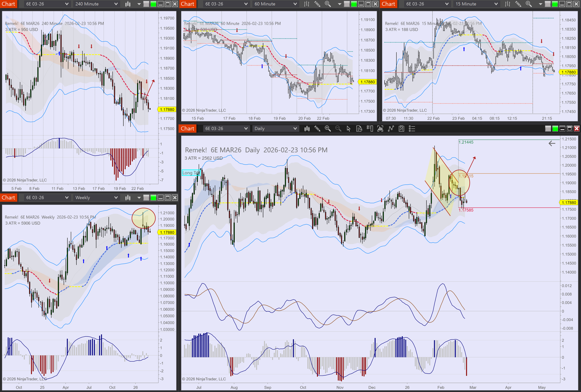Click the properties list icon in Daily toolbar
581x392 pixels.
(x=412, y=129)
